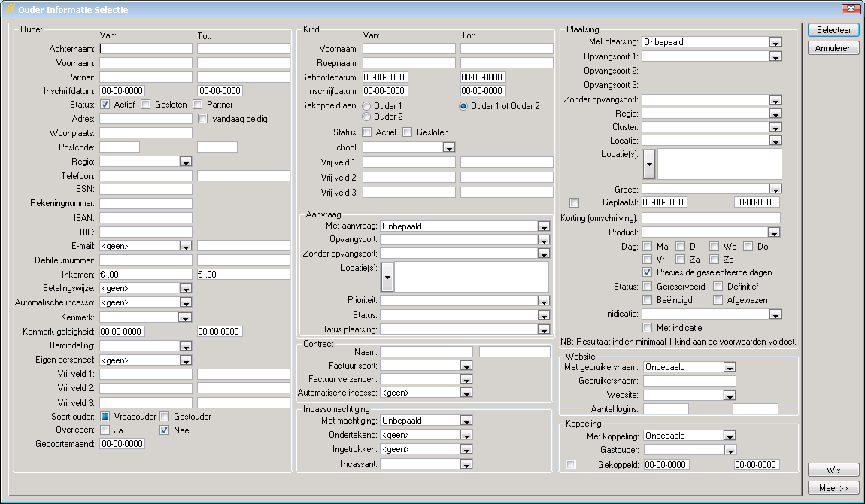Viewport: 865px width, 504px height.
Task: Clear the form with the Wis button
Action: tap(833, 470)
